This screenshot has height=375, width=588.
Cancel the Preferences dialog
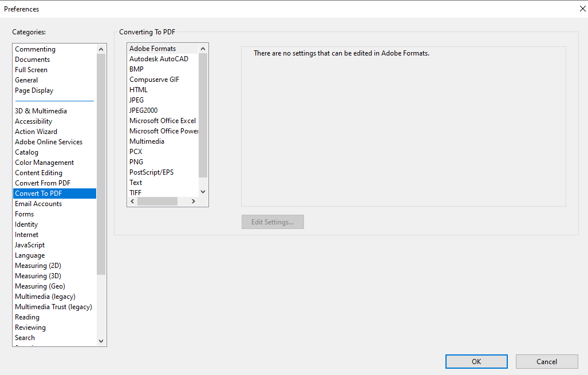tap(547, 361)
